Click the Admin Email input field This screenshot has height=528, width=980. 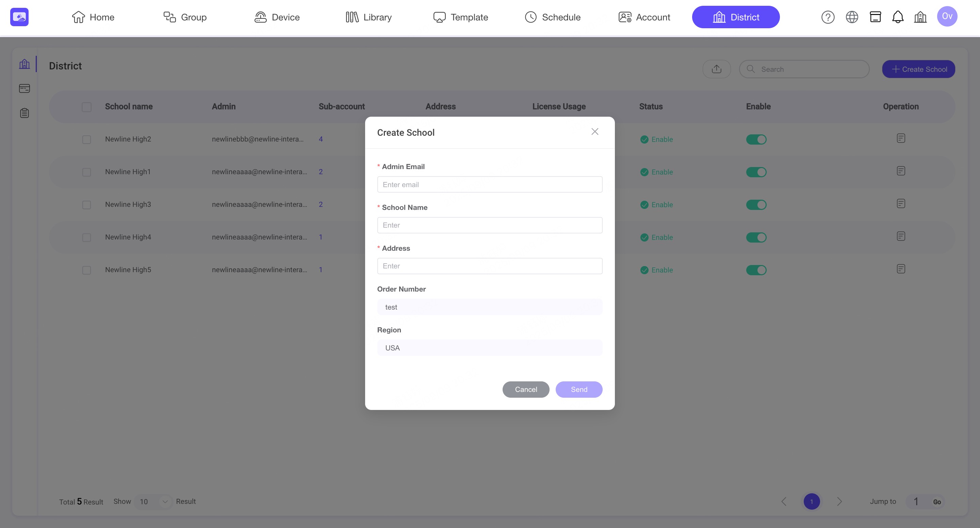tap(490, 184)
